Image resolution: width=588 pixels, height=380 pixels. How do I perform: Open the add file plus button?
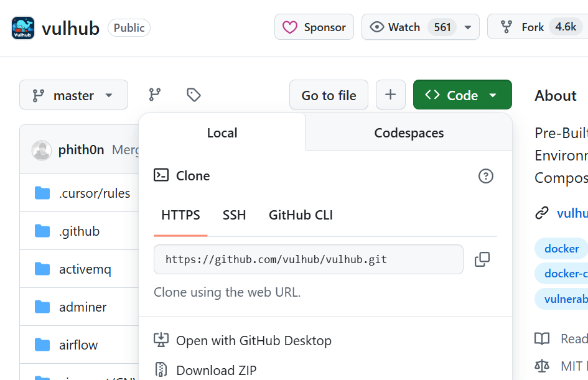(390, 95)
